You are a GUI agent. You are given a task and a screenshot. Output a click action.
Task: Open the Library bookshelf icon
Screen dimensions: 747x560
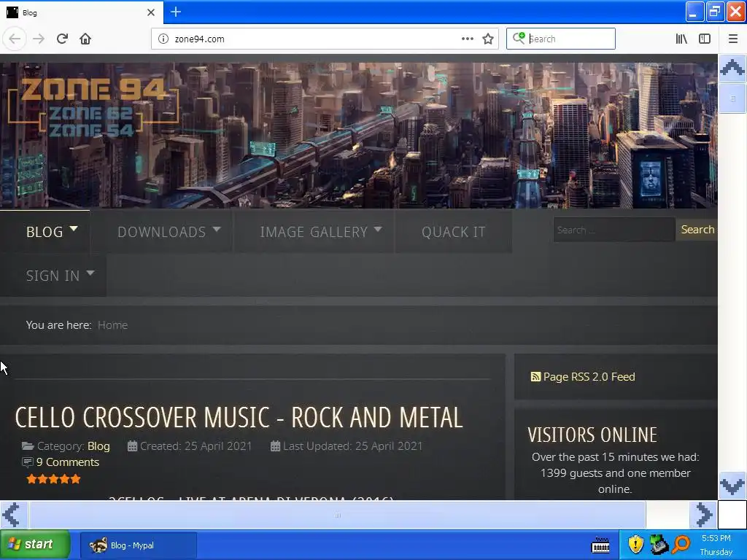(681, 39)
